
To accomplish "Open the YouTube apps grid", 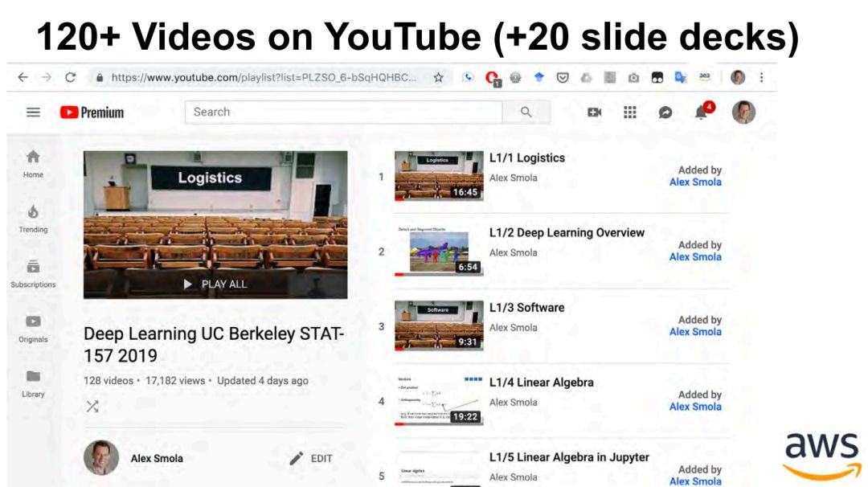I will (630, 113).
